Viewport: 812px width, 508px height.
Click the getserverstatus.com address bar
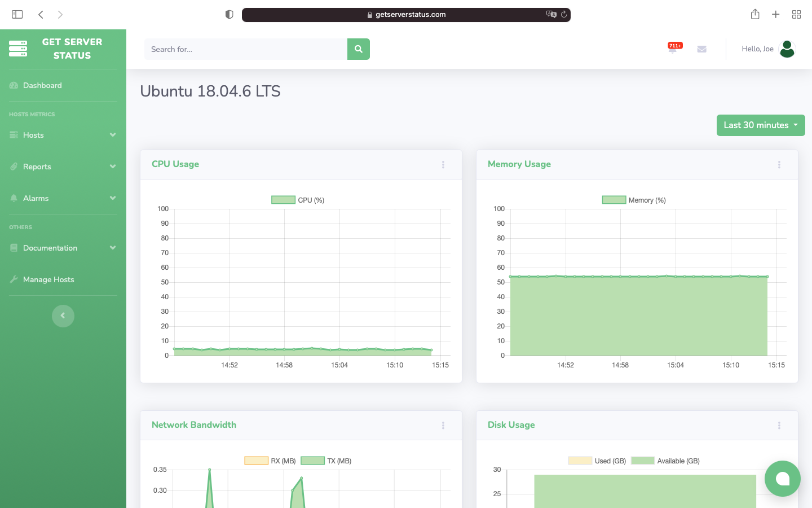pos(406,15)
